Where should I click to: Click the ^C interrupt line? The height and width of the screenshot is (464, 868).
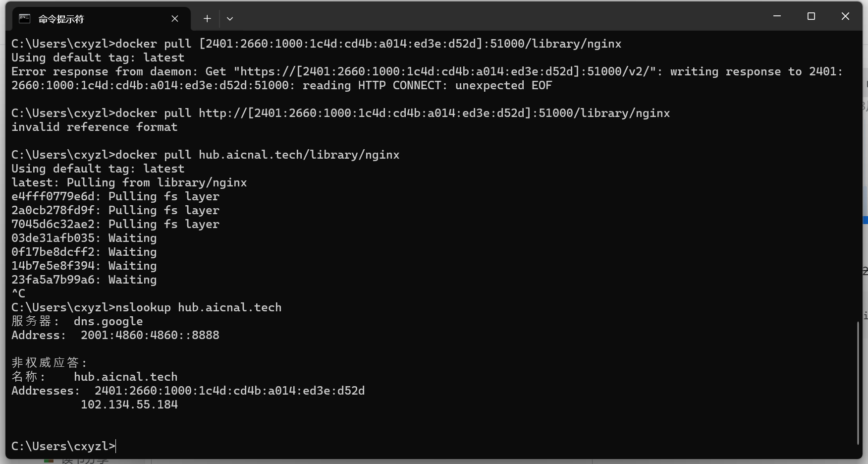coord(18,293)
